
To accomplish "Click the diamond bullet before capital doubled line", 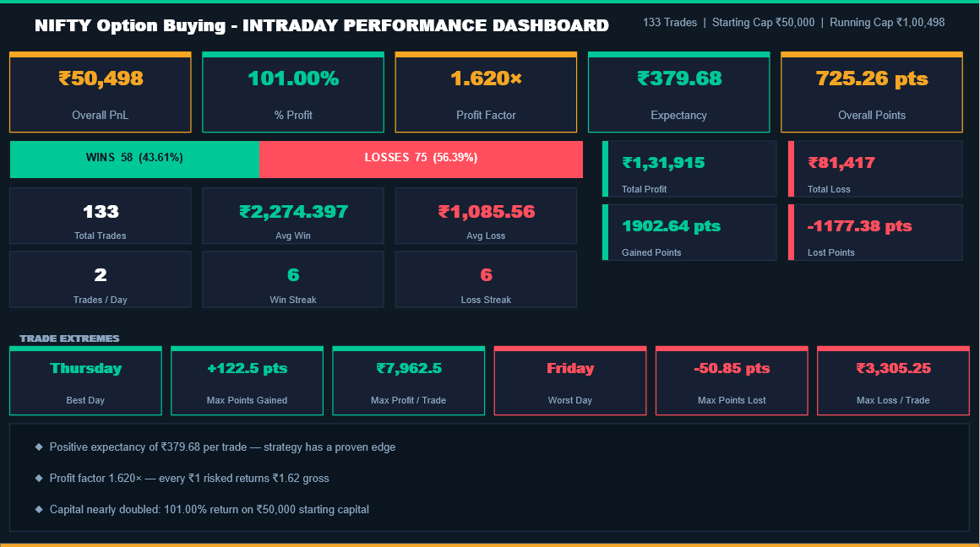I will coord(39,509).
